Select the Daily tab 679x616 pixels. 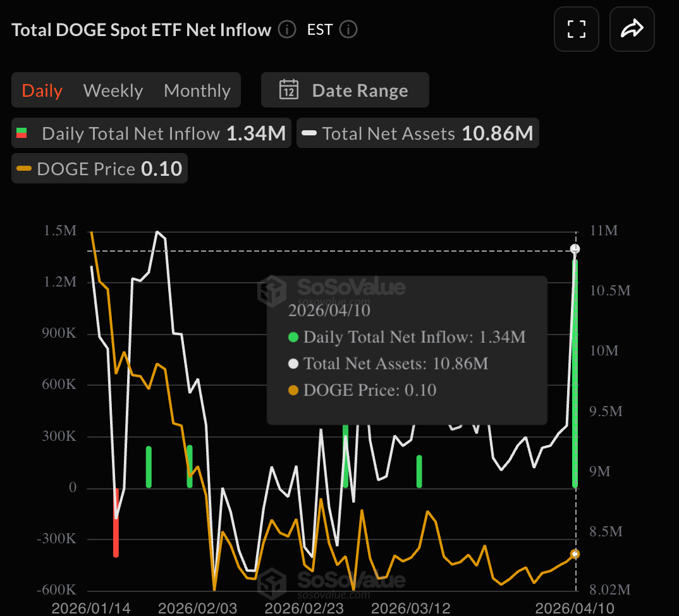(x=42, y=90)
